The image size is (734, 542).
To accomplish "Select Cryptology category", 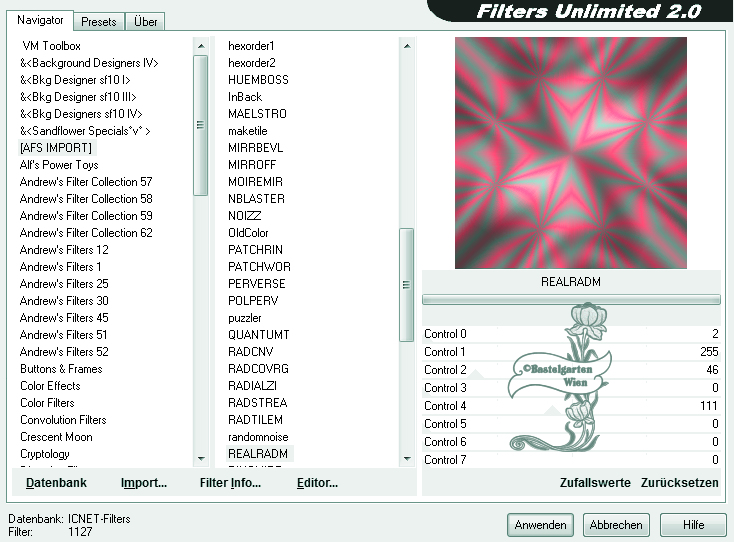I will [44, 454].
